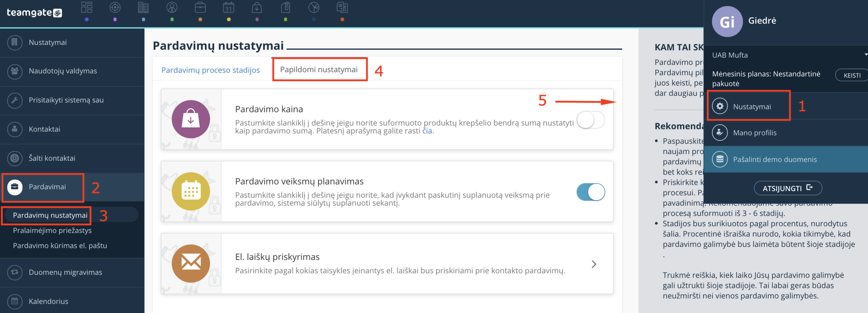Open the people icon in top navigation
This screenshot has height=313, width=868.
[x=172, y=7]
